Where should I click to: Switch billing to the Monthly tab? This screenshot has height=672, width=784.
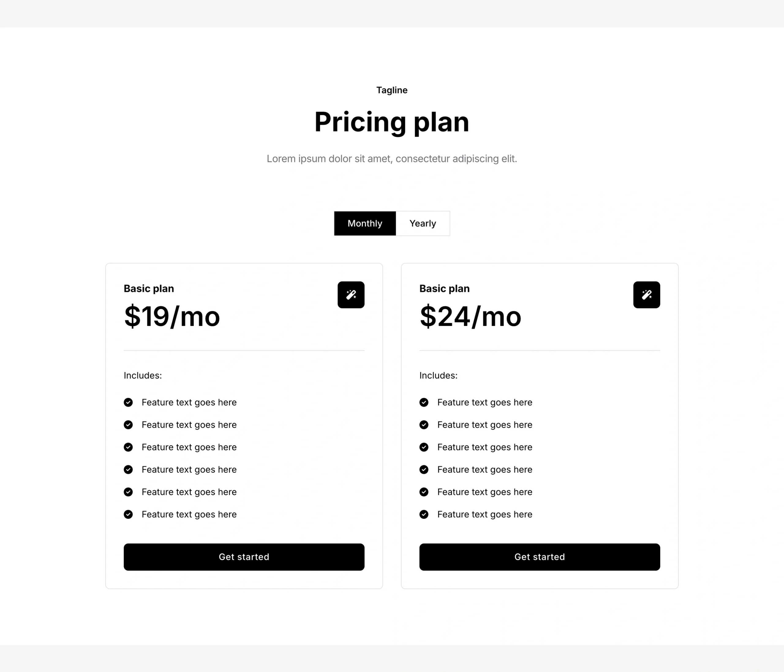[365, 224]
